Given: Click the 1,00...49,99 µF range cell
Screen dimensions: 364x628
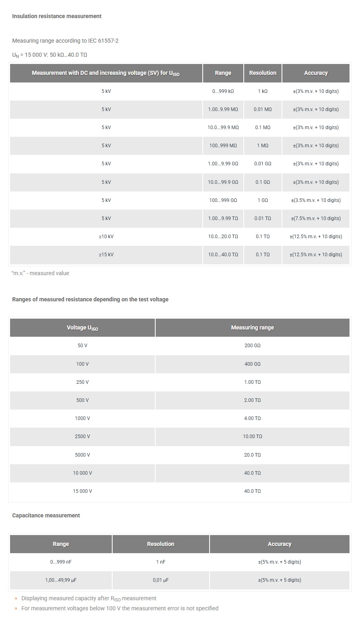Looking at the screenshot, I should click(61, 580).
